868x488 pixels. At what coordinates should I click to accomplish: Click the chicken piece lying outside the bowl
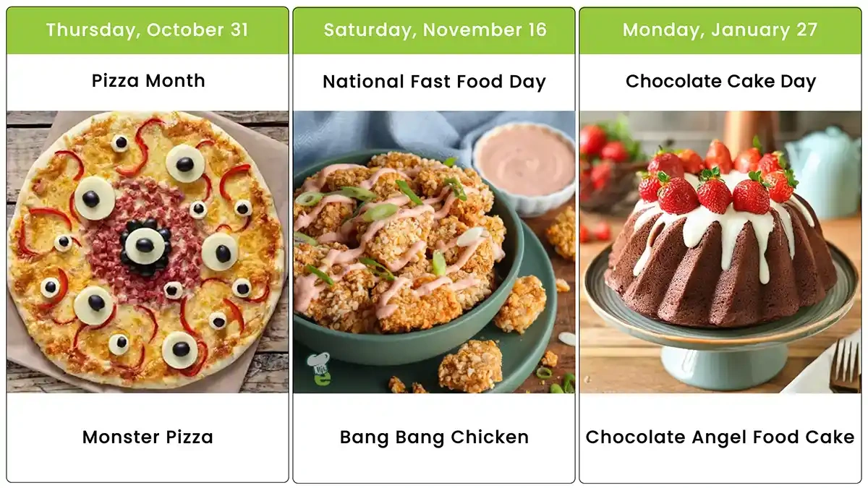pyautogui.click(x=470, y=365)
